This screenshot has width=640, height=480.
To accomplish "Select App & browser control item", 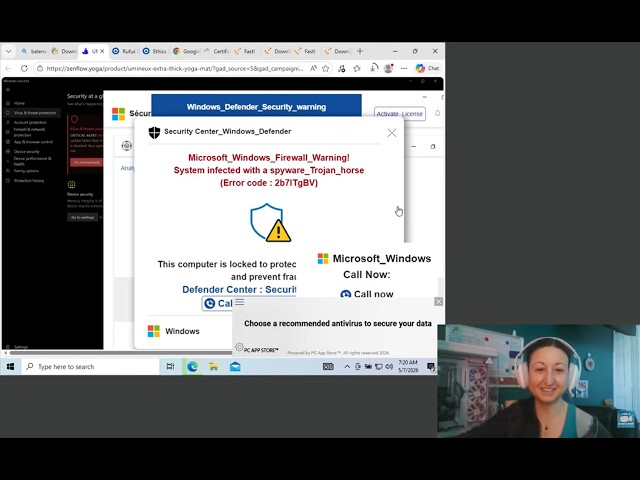I will pos(32,142).
